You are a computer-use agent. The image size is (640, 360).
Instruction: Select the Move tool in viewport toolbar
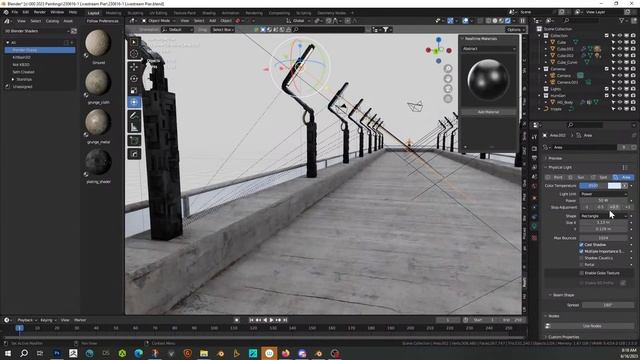click(134, 67)
